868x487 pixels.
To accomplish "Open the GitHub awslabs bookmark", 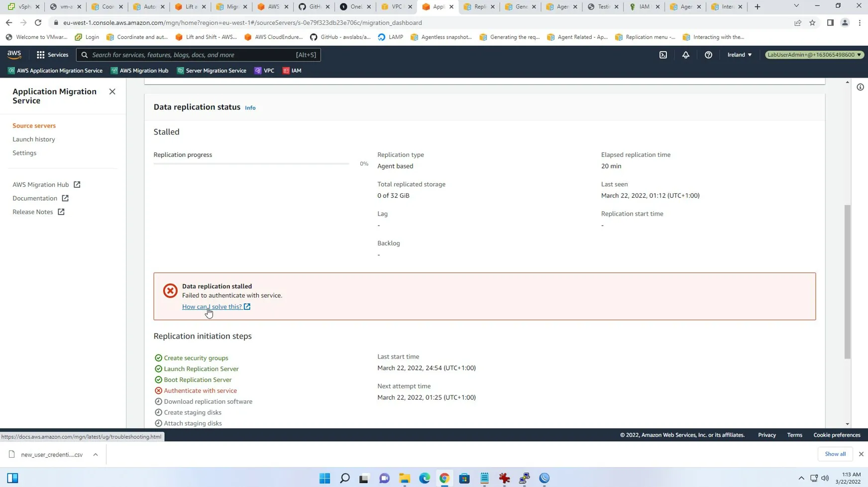I will click(x=340, y=37).
